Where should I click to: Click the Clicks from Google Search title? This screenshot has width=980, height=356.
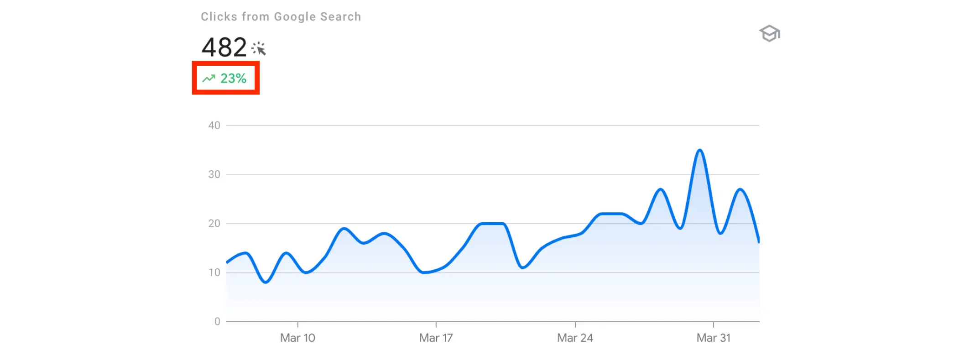point(281,17)
